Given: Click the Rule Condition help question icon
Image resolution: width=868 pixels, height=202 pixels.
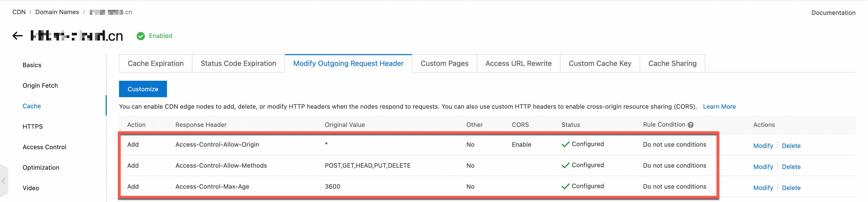Looking at the screenshot, I should pyautogui.click(x=691, y=125).
